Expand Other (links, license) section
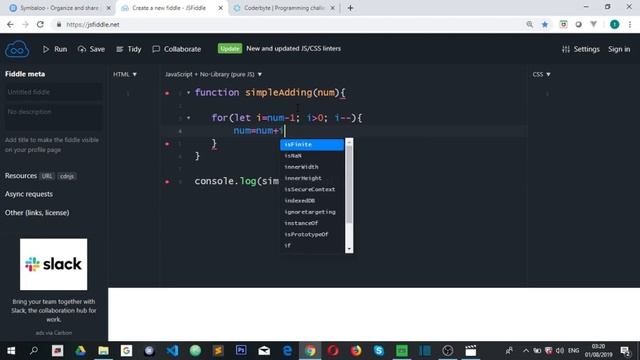 point(37,213)
